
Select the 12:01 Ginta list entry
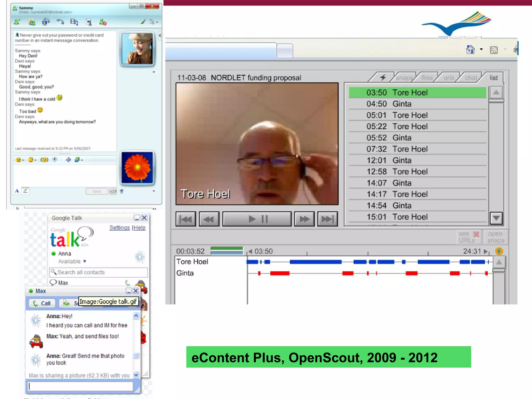pos(417,160)
